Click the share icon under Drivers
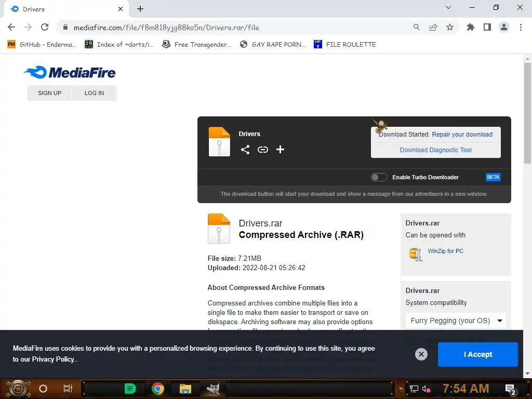 (245, 150)
